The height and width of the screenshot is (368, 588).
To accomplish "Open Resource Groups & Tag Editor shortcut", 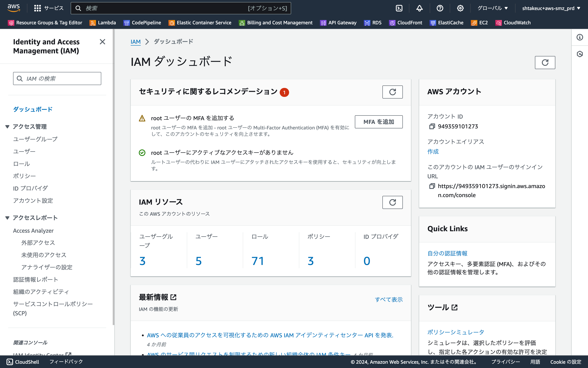I will (45, 23).
